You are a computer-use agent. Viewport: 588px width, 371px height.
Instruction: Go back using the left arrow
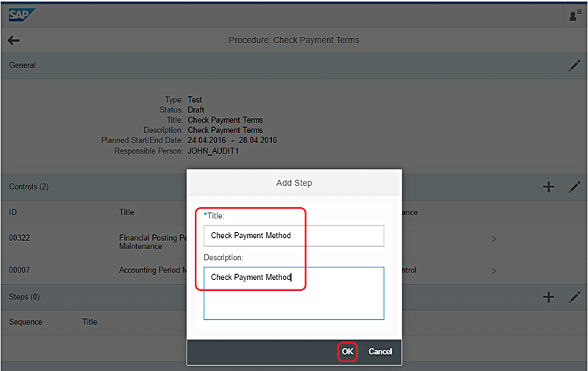(13, 40)
